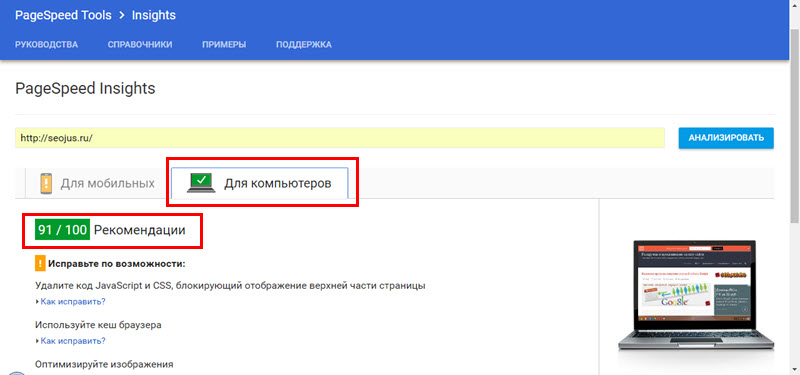This screenshot has width=800, height=375.
Task: Click Оптимизируйте изображения text
Action: coord(105,364)
